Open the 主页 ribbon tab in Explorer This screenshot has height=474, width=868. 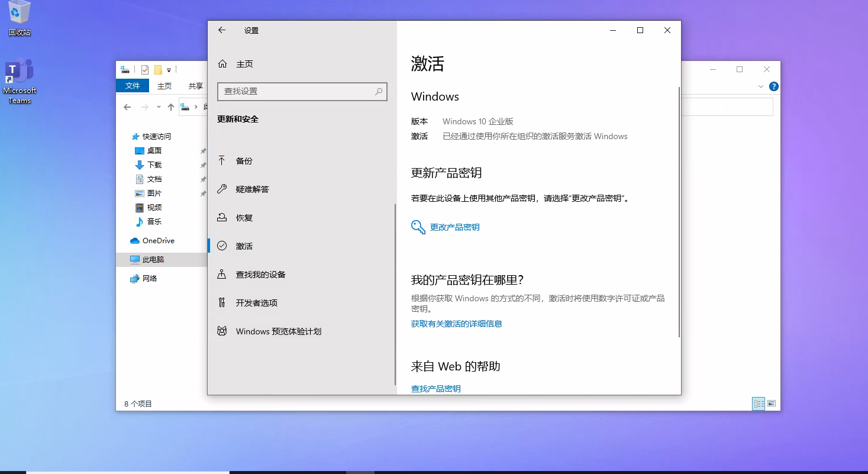(x=164, y=86)
